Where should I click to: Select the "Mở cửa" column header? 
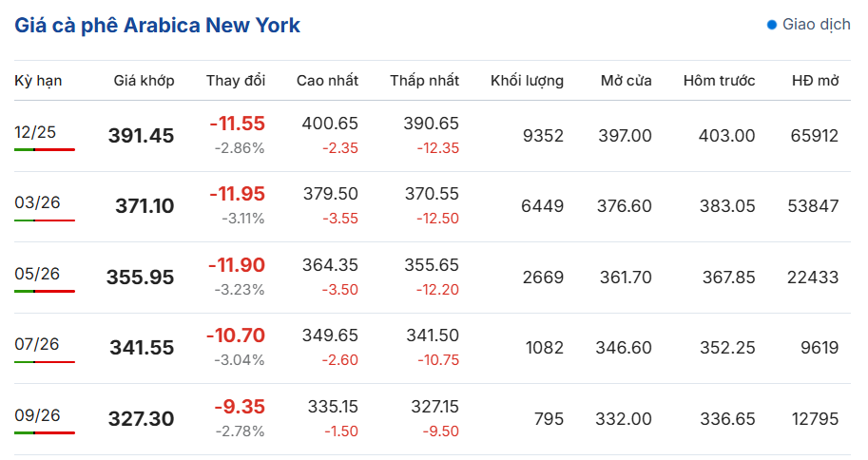(626, 81)
